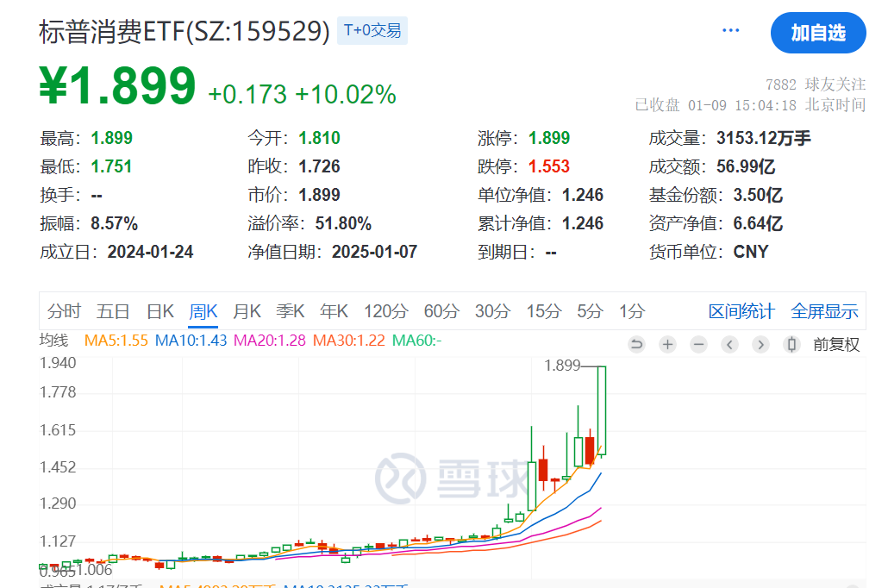
Task: Click the 净值日期 2025-01-07 date
Action: point(374,252)
